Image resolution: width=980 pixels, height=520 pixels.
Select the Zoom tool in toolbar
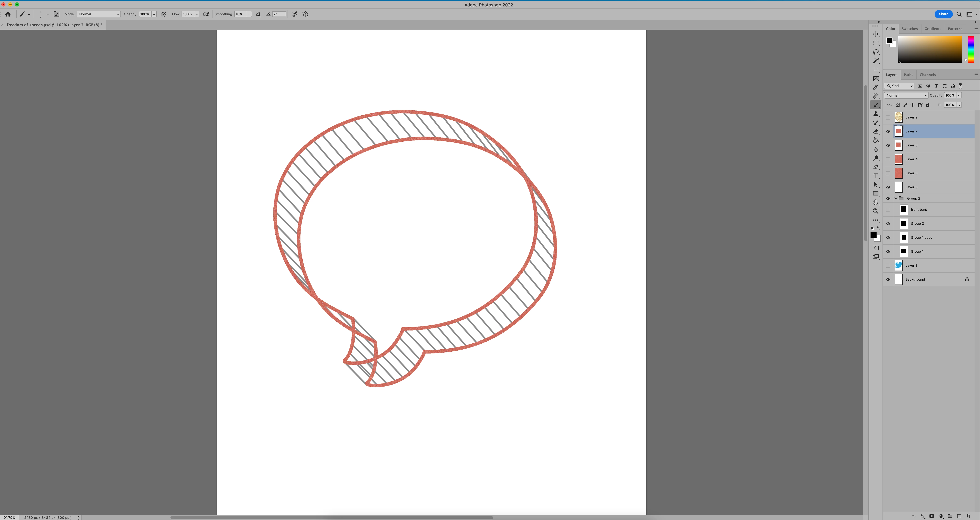(876, 211)
